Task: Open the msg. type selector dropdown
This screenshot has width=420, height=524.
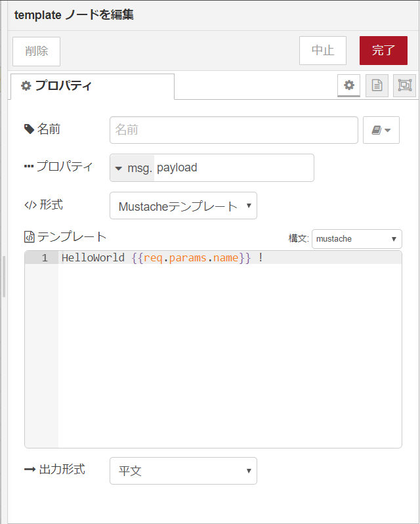Action: (x=132, y=167)
